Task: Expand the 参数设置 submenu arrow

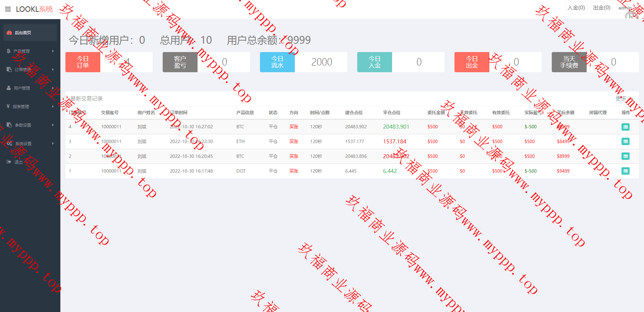Action: point(53,125)
